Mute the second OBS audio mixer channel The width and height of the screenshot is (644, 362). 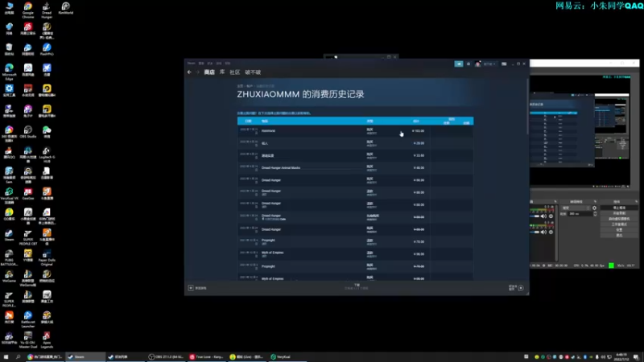(x=544, y=232)
